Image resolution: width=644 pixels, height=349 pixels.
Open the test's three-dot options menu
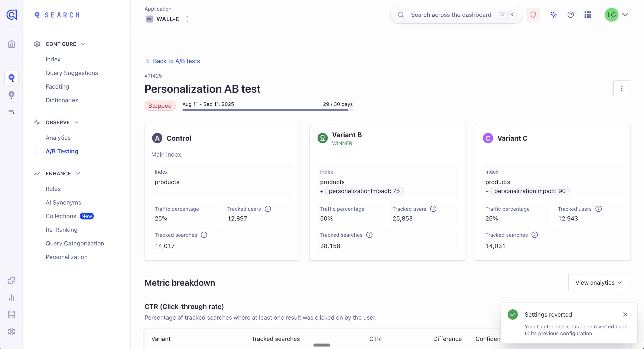(x=622, y=88)
